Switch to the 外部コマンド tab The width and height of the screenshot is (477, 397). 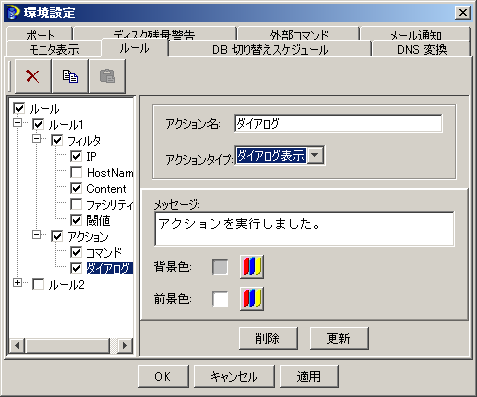tap(299, 34)
